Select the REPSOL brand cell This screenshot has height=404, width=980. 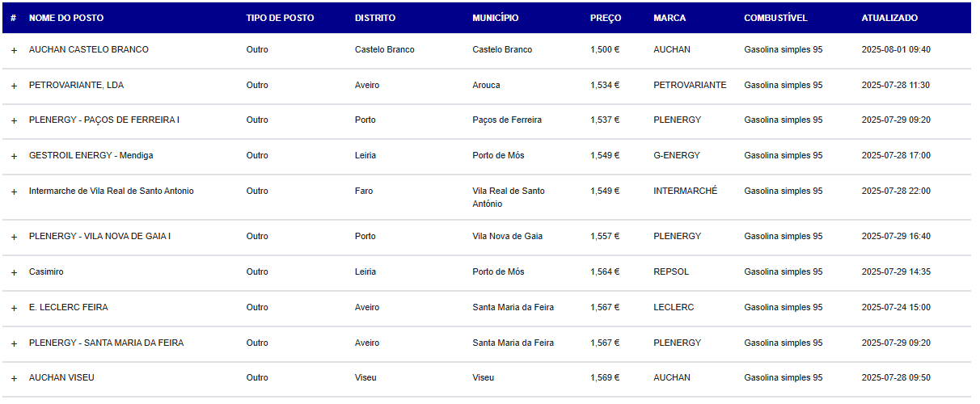pyautogui.click(x=671, y=271)
